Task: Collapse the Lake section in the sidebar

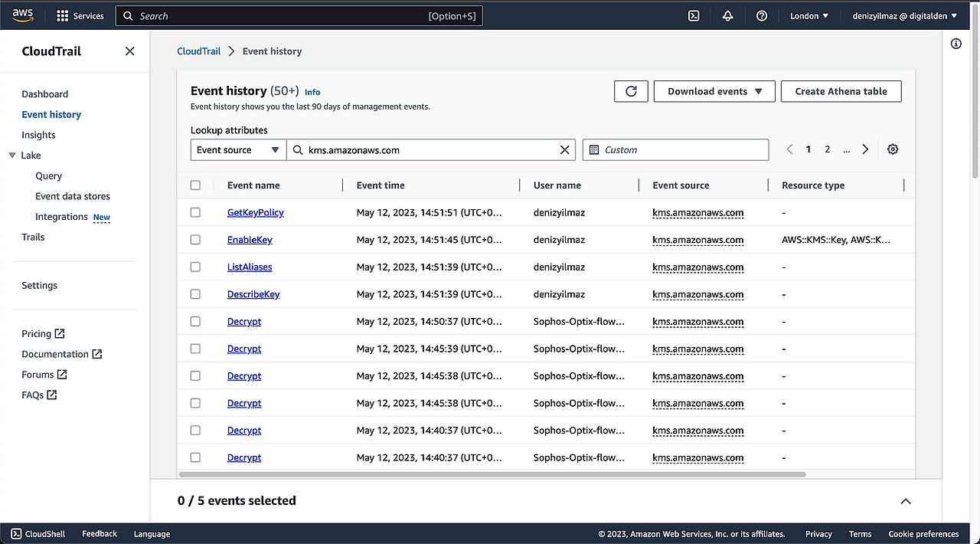Action: coord(12,155)
